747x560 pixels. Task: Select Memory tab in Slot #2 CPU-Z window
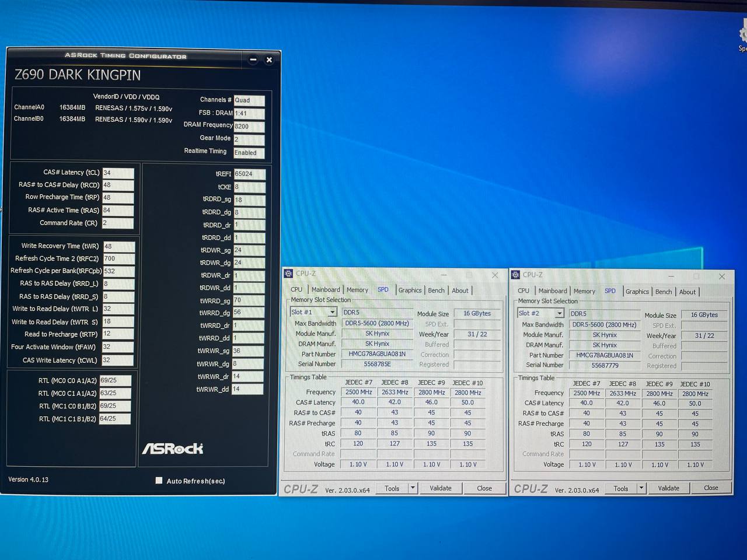[x=584, y=291]
